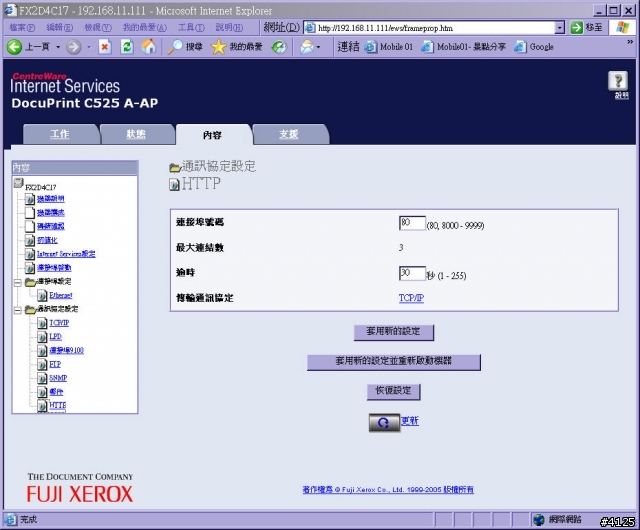Viewport: 640px width, 530px height.
Task: Open the 連接埠9100 link in tree
Action: [66, 350]
